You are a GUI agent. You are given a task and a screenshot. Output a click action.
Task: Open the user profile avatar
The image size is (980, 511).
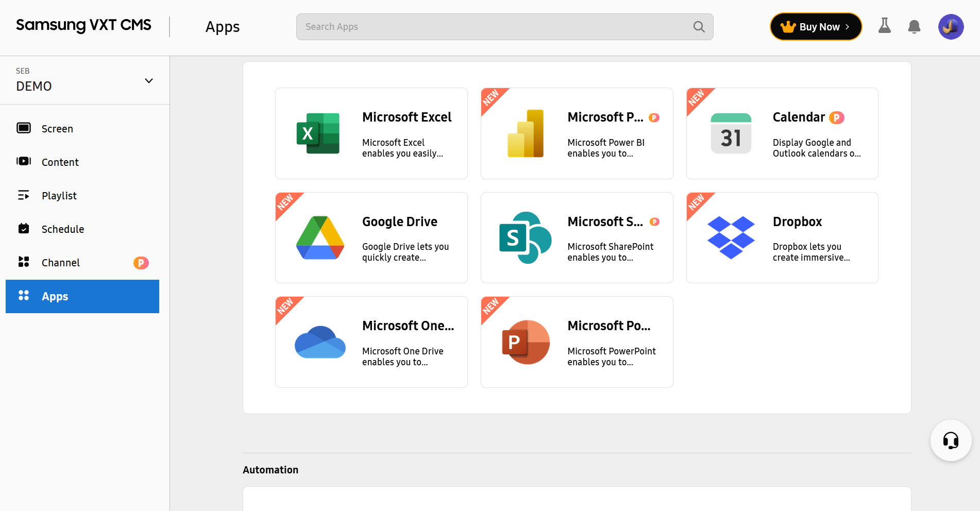tap(951, 27)
